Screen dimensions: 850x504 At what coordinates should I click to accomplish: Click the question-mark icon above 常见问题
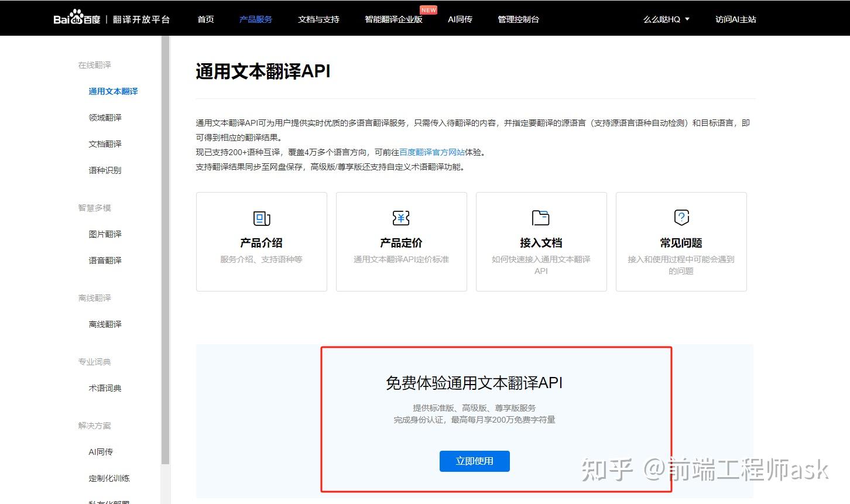pyautogui.click(x=680, y=218)
